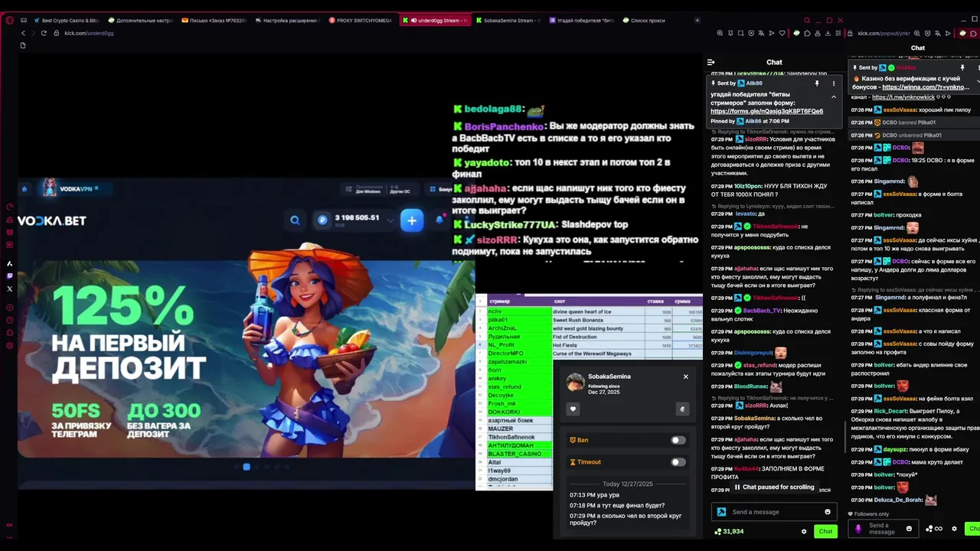Open the forms.gle link in pinned message
The width and height of the screenshot is (980, 551).
(x=766, y=111)
